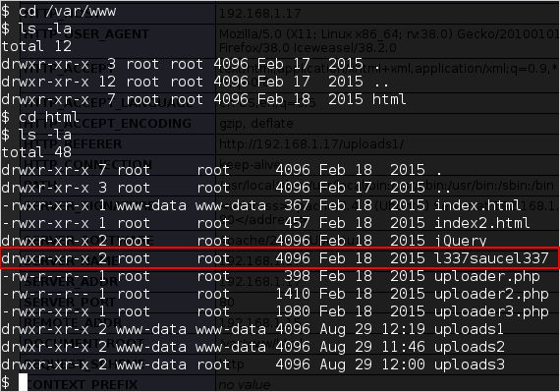560x392 pixels.
Task: Click the 'html' directory name in first listing
Action: [389, 99]
